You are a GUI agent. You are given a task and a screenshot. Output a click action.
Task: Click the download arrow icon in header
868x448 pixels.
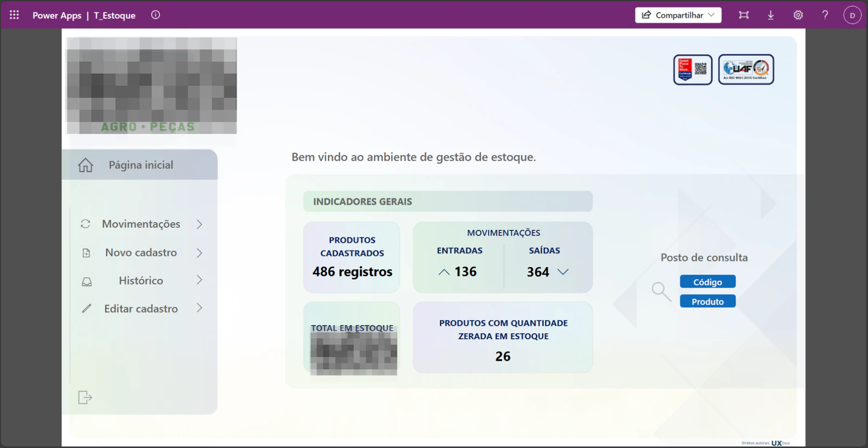(x=771, y=15)
